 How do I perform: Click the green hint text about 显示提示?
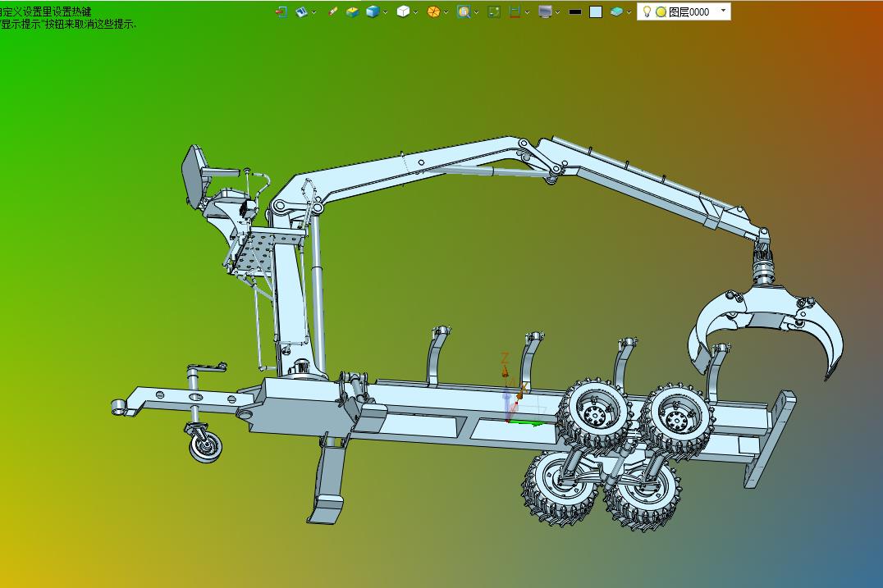pos(68,25)
